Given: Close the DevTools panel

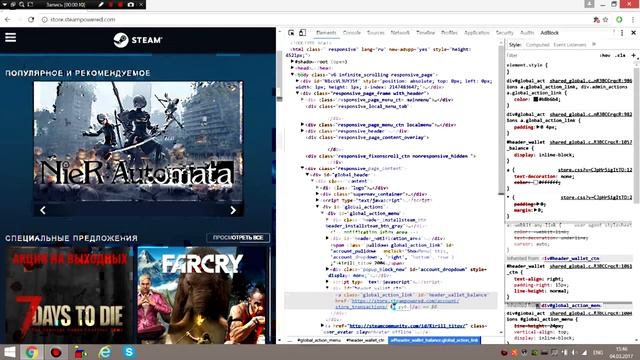Looking at the screenshot, I should (633, 33).
